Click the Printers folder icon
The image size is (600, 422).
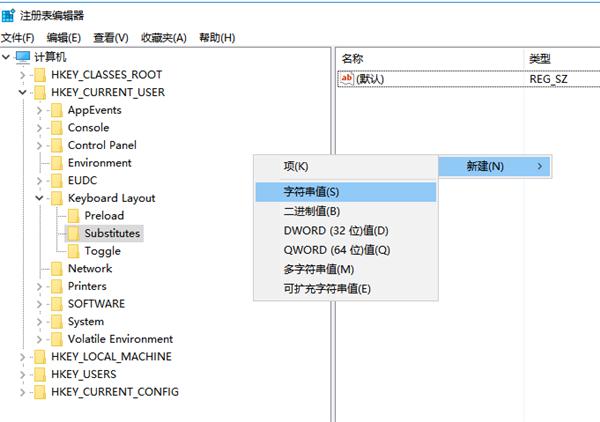click(57, 286)
